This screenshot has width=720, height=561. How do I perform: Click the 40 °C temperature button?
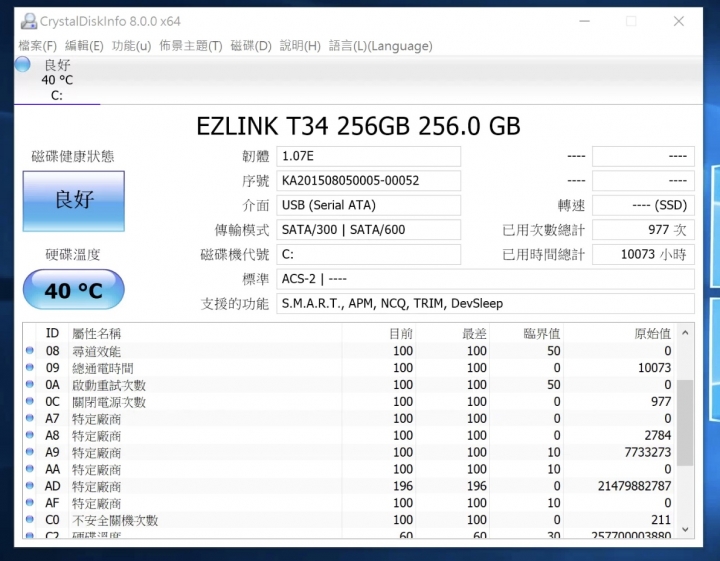[73, 290]
